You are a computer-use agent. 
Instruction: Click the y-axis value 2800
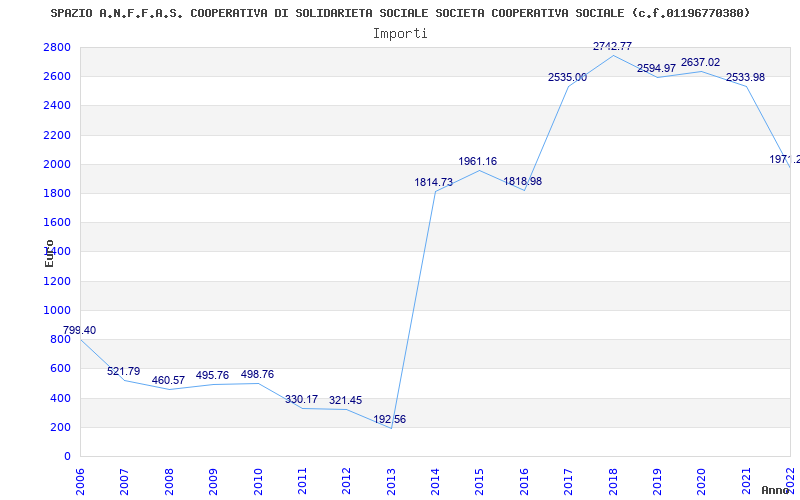58,47
